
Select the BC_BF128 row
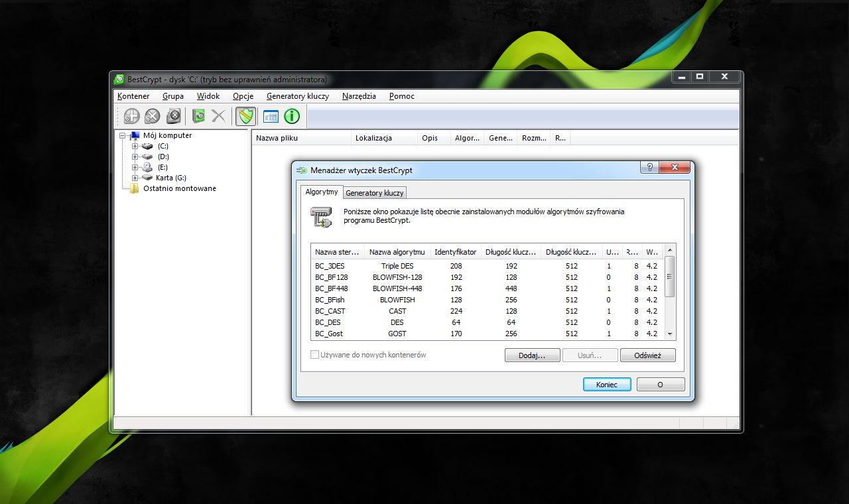pyautogui.click(x=488, y=277)
